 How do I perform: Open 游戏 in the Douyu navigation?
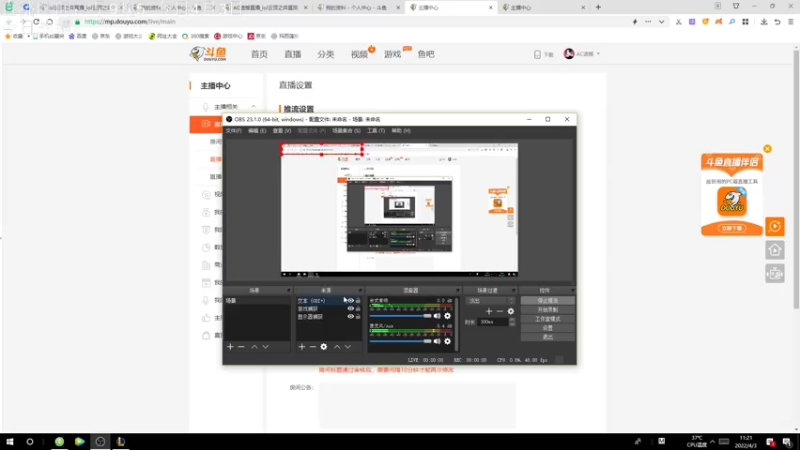tap(393, 54)
